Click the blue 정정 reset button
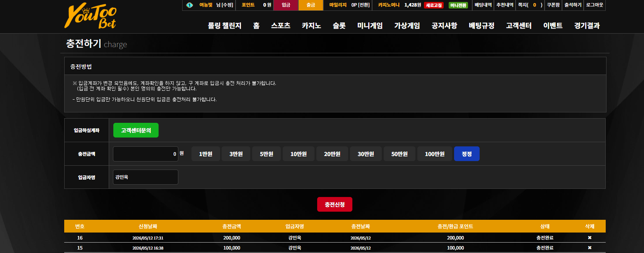 [467, 154]
